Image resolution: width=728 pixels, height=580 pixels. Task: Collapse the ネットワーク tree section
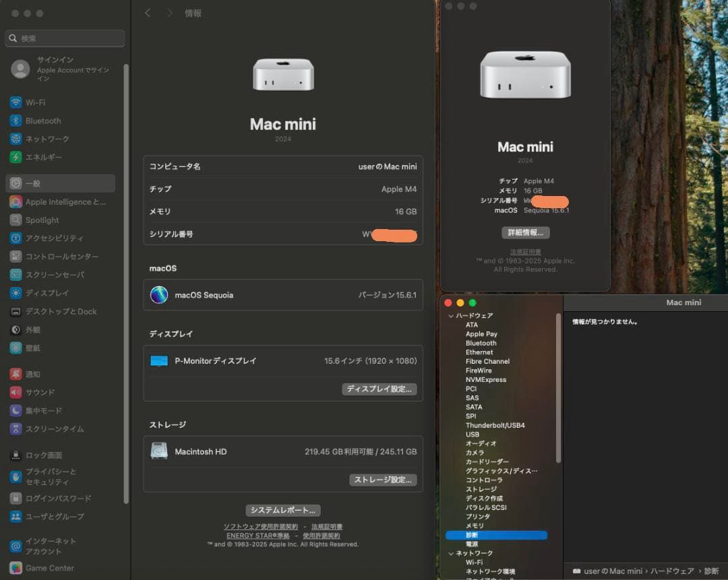(451, 553)
